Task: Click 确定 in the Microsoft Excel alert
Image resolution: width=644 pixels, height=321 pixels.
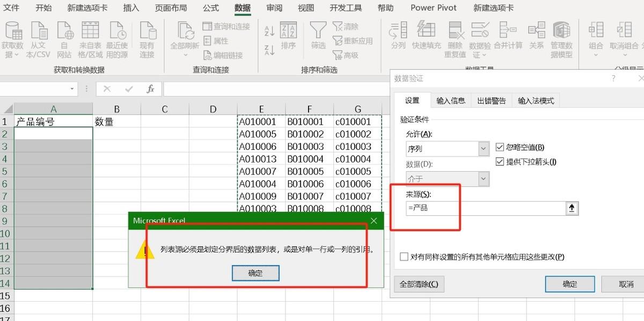Action: pos(256,273)
